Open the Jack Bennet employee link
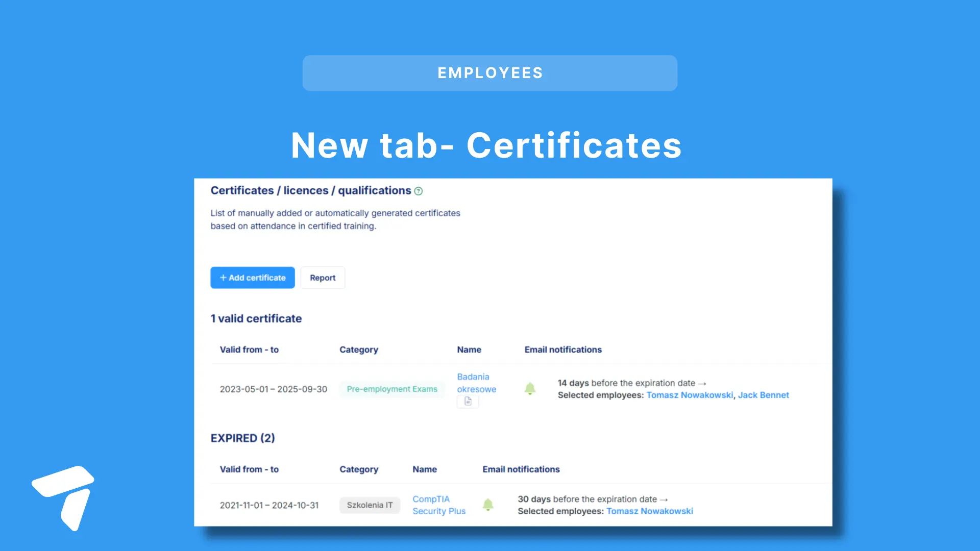The image size is (980, 551). [x=763, y=395]
